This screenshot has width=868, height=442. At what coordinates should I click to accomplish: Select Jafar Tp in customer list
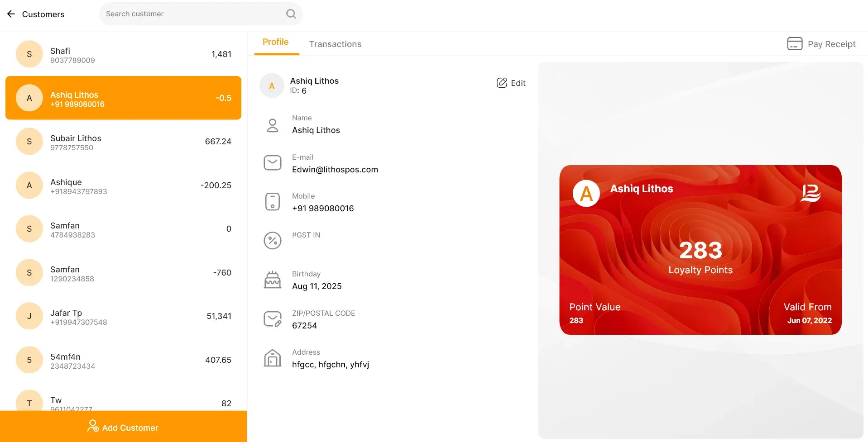123,316
